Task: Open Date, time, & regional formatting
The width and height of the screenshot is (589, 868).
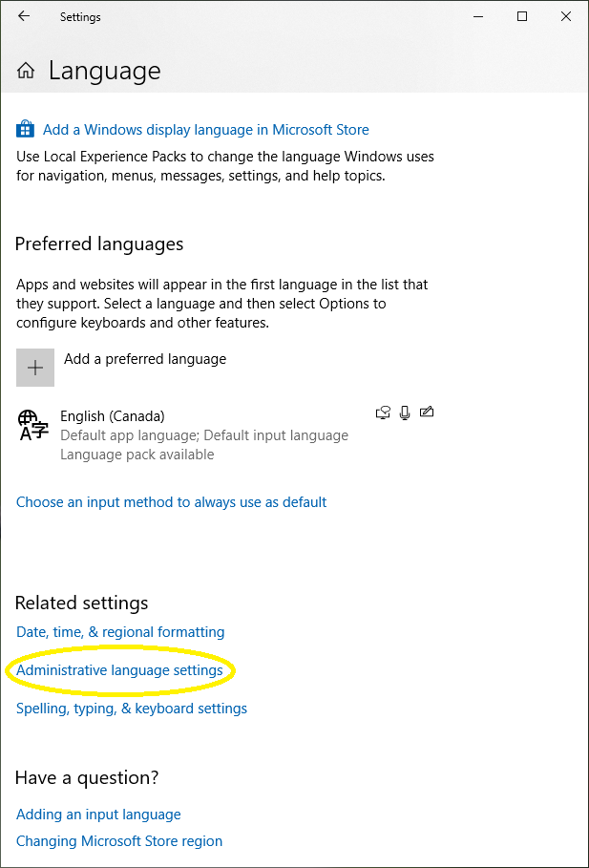Action: [120, 632]
